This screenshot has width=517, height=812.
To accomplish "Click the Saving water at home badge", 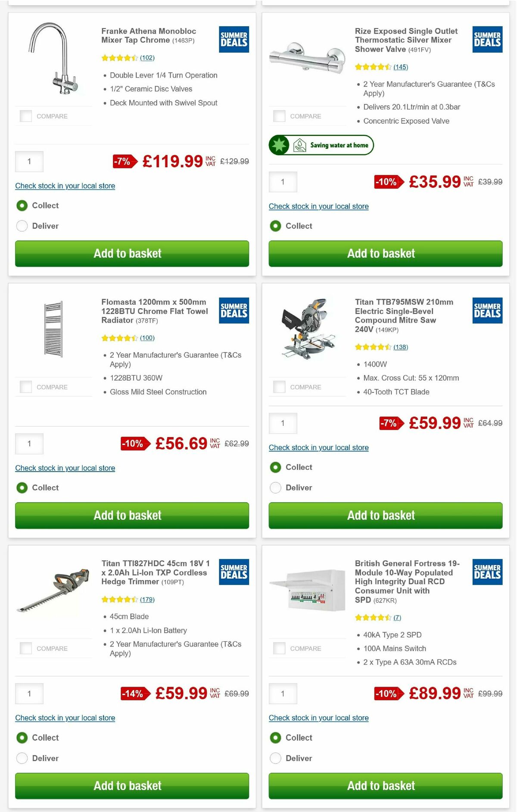I will [x=321, y=145].
